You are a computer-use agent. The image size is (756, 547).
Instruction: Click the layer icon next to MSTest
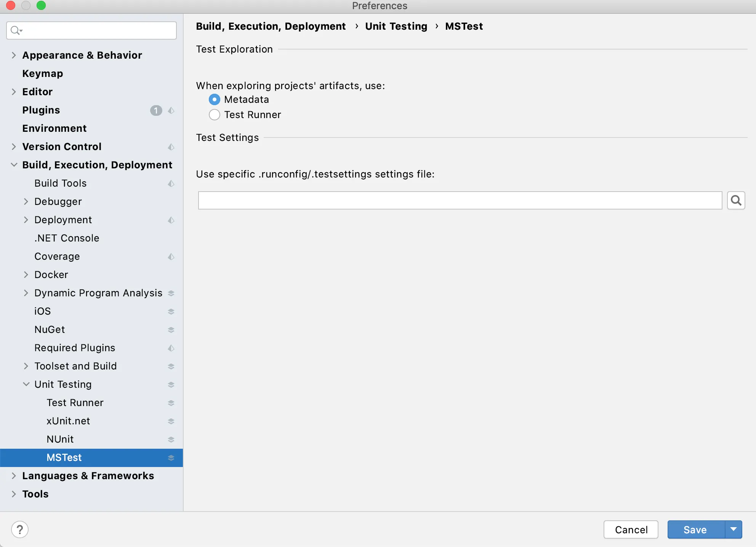[x=171, y=457]
